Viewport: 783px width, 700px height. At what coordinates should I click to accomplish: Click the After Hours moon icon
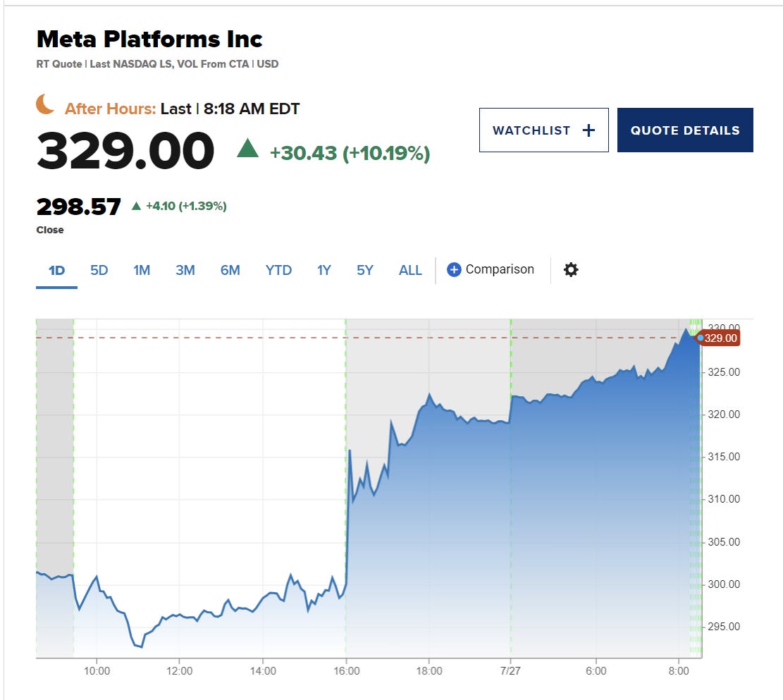point(45,106)
